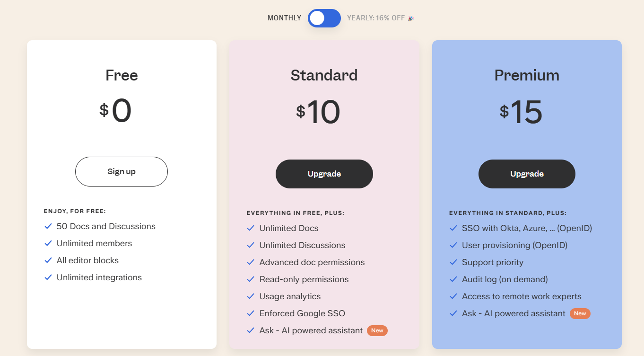The height and width of the screenshot is (356, 644).
Task: Click checkmark beside Enforced Google SSO
Action: point(251,313)
